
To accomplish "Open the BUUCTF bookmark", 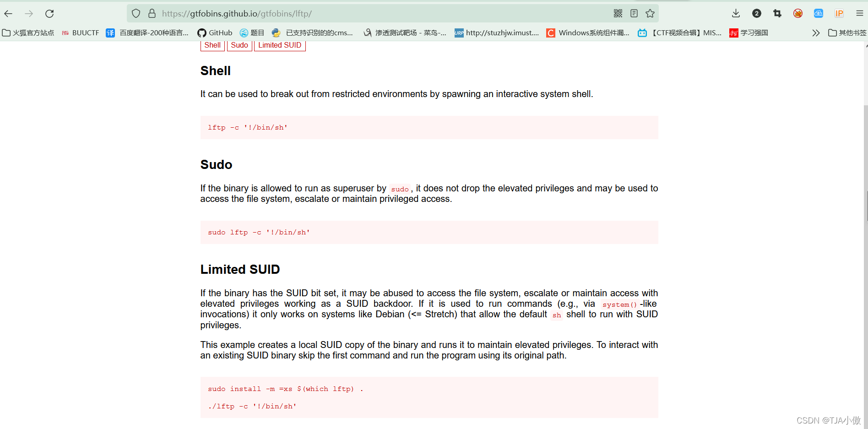I will point(81,33).
